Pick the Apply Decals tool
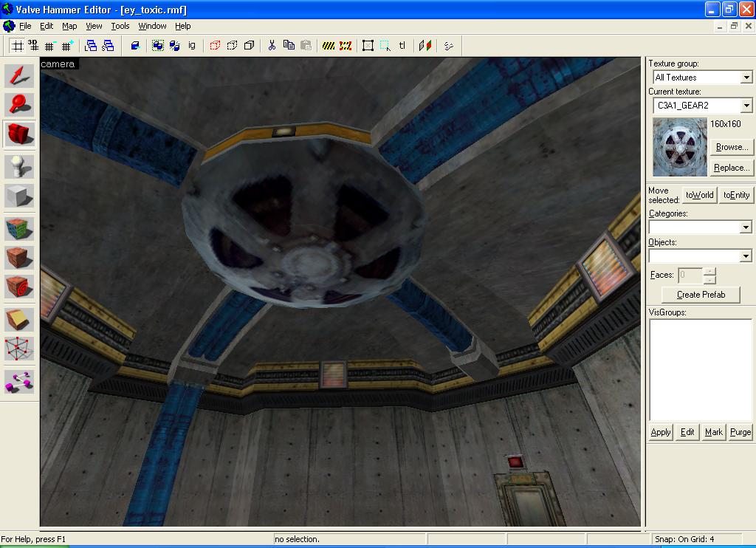 pos(19,287)
